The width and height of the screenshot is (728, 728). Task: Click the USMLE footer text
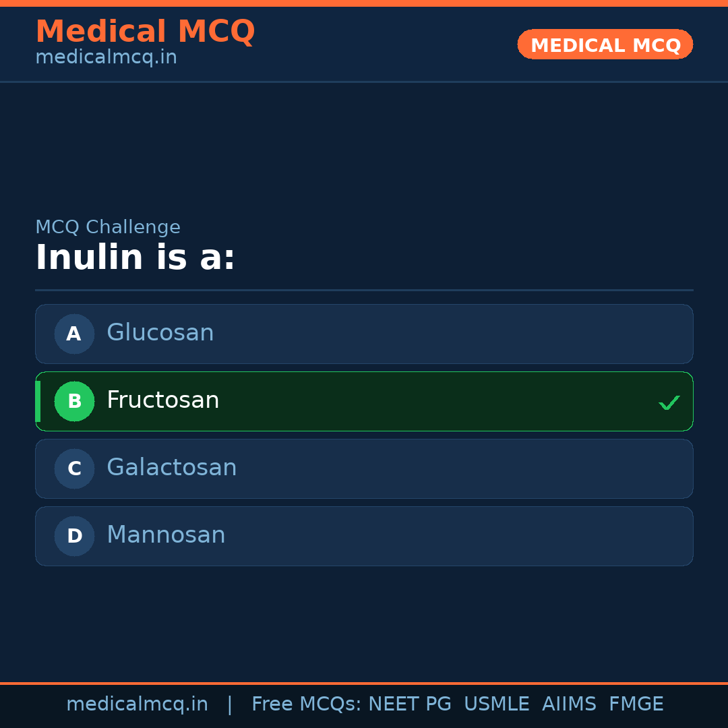pyautogui.click(x=496, y=704)
